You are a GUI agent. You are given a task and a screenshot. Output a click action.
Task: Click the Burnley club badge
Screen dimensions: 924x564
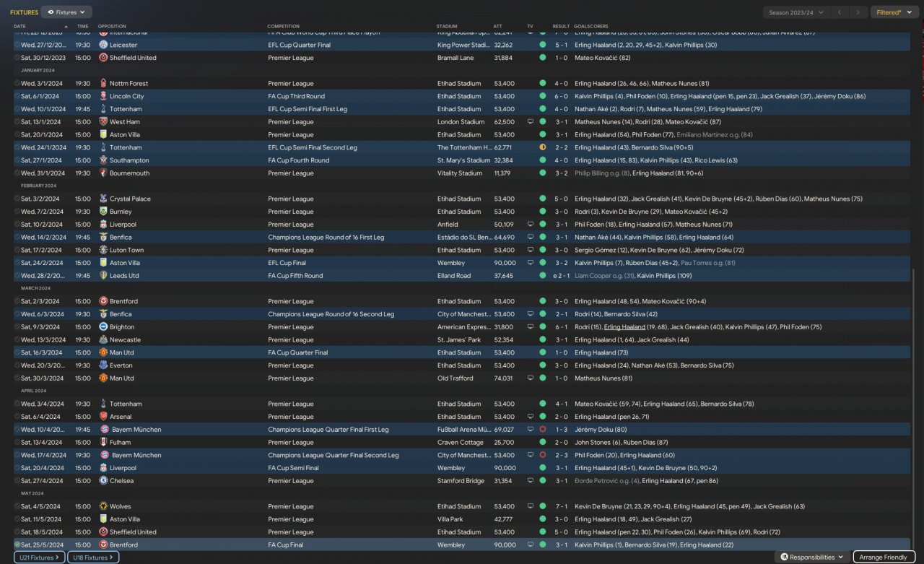(x=103, y=212)
